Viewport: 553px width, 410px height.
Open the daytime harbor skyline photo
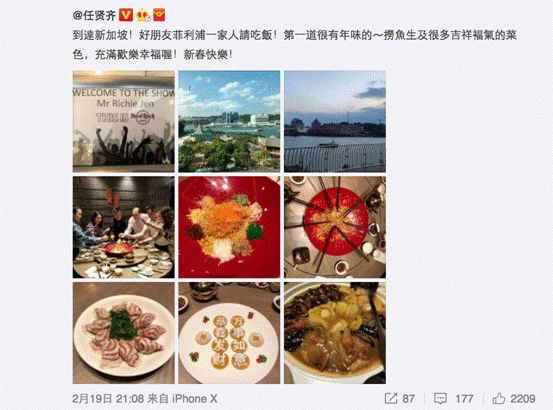(229, 121)
